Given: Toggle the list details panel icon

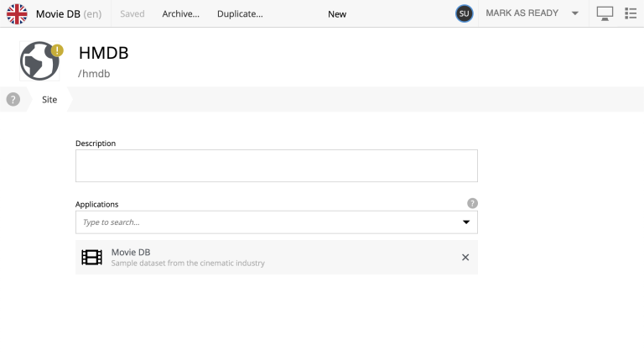Looking at the screenshot, I should 631,13.
